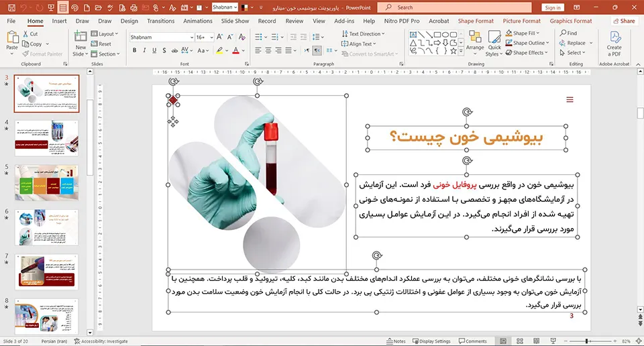Viewport: 644px width, 346px height.
Task: Click the zoom slider handle
Action: [587, 341]
